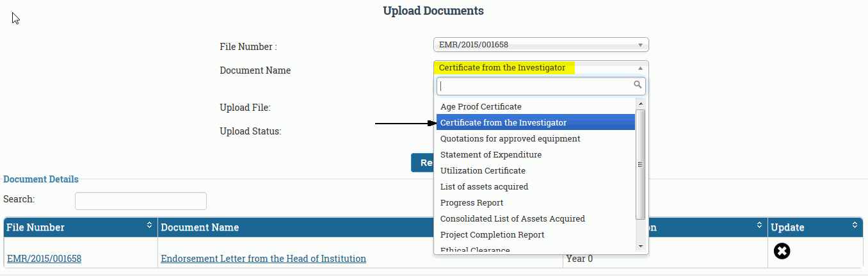Select Utilization Certificate from list
The height and width of the screenshot is (276, 868).
point(483,171)
